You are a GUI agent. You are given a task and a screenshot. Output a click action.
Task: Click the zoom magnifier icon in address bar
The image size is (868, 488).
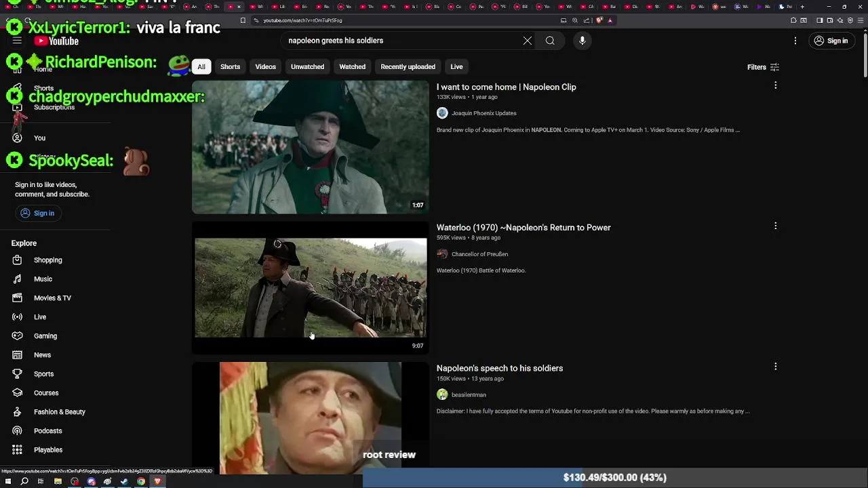(x=575, y=20)
